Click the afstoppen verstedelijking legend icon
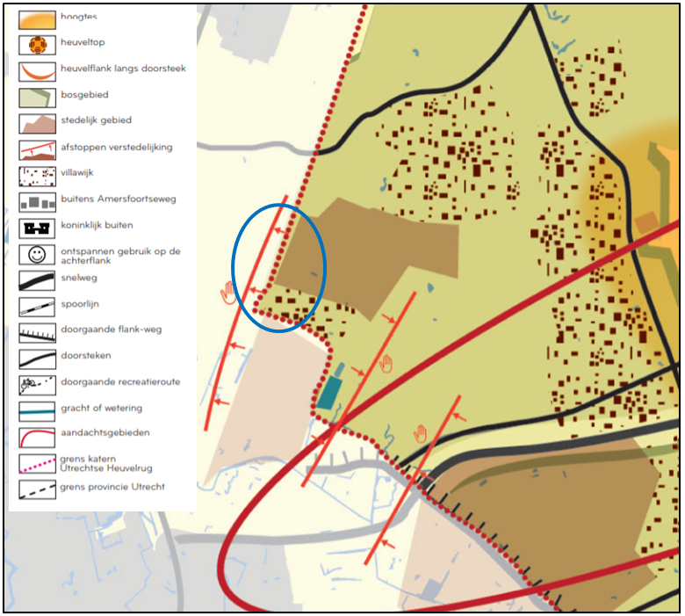The height and width of the screenshot is (616, 685). pos(37,150)
